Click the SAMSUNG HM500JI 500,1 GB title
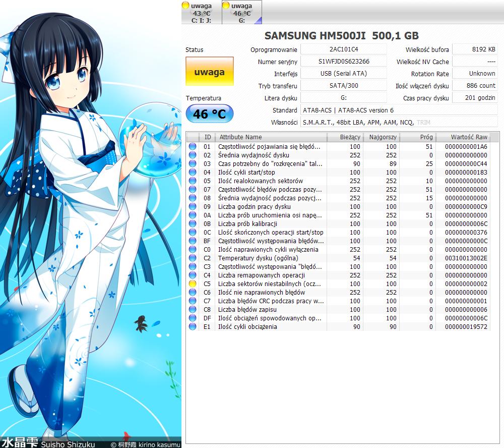Screen dimensions: 504x448 341,35
